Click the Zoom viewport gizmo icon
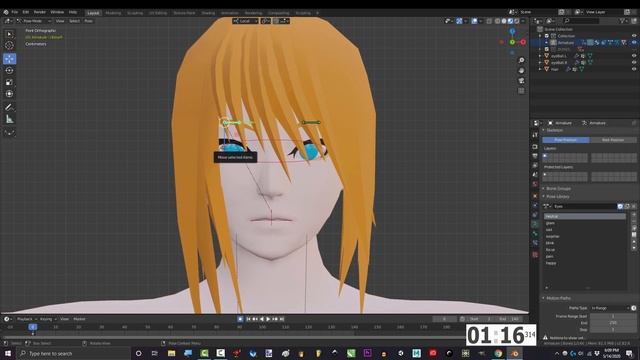This screenshot has width=640, height=360. 521,60
